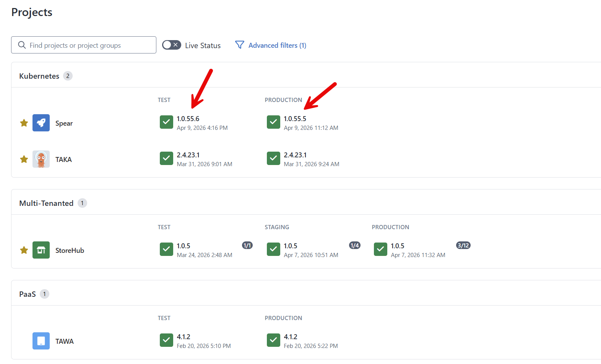Unfavorite Spear using its star icon
The image size is (601, 364).
[x=24, y=123]
